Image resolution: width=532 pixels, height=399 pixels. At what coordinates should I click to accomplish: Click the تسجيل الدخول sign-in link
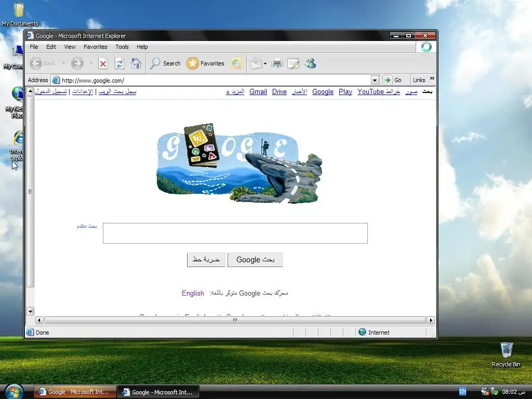click(51, 91)
